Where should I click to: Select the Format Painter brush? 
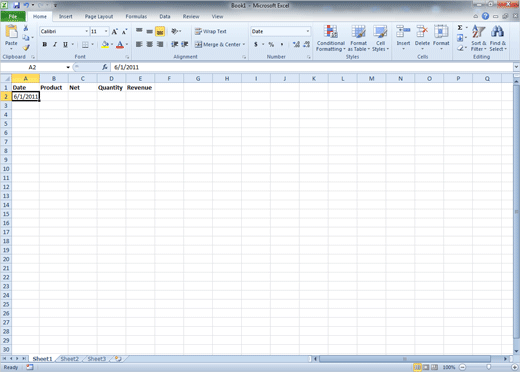tap(26, 48)
